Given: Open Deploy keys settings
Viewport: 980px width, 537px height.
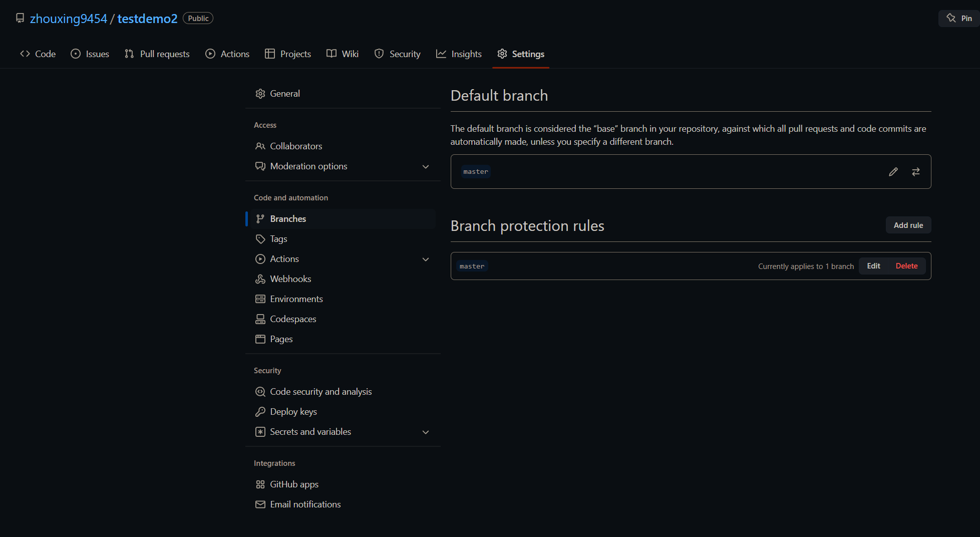Looking at the screenshot, I should (x=293, y=412).
